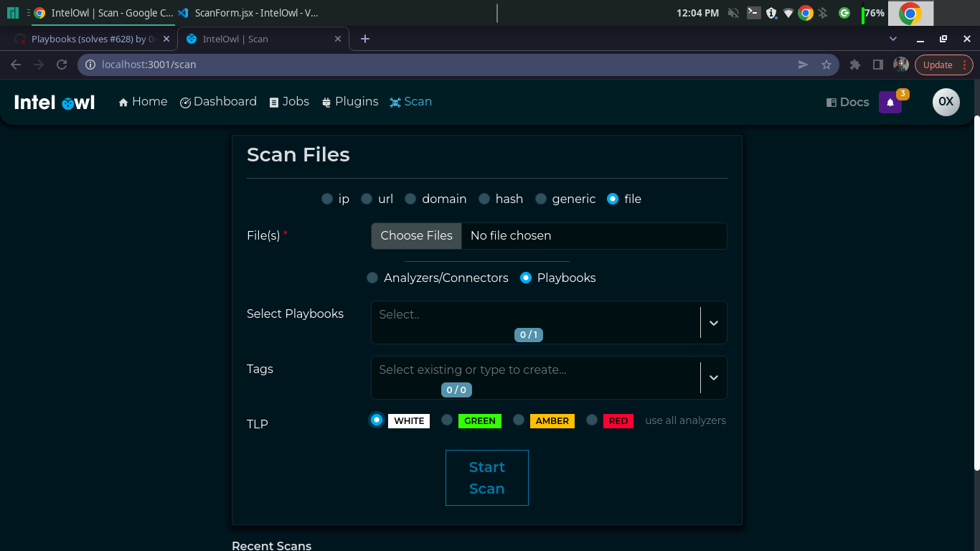The image size is (980, 551).
Task: Click the battery 76% indicator
Action: [873, 13]
